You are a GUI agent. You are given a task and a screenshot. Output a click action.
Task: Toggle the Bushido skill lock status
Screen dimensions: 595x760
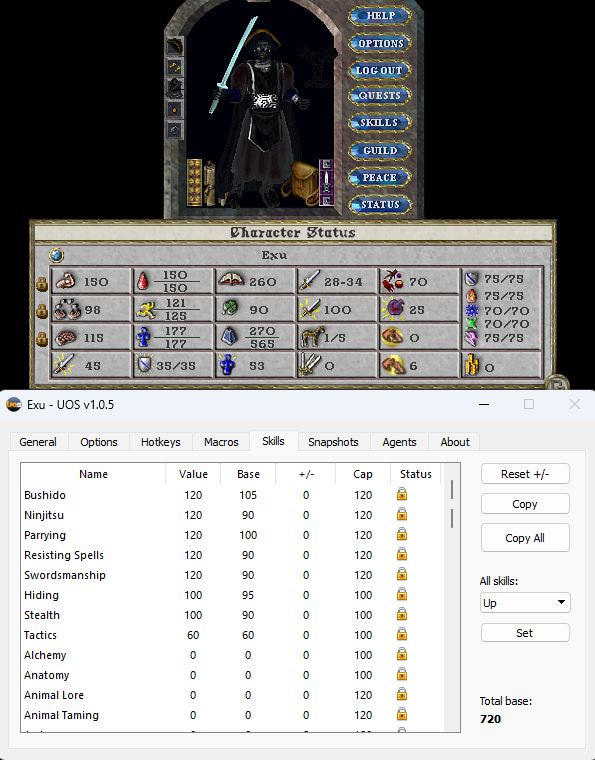coord(402,494)
